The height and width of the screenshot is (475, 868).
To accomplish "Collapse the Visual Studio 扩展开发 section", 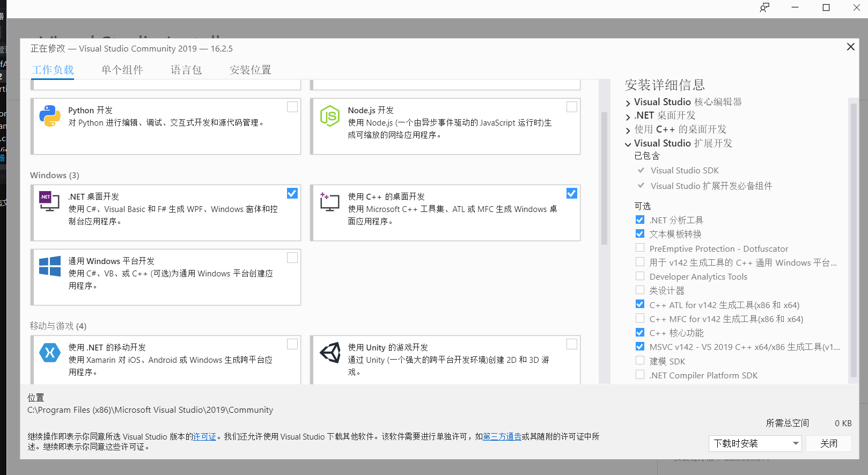I will pyautogui.click(x=628, y=144).
